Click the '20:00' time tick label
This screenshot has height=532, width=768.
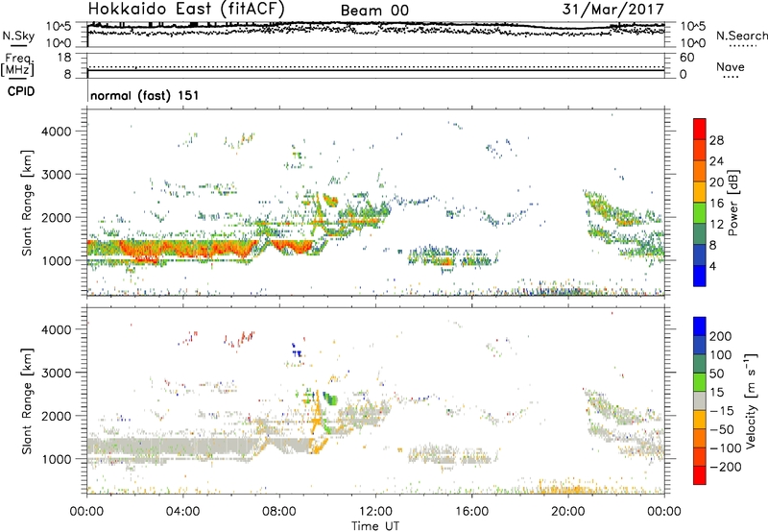[x=568, y=512]
